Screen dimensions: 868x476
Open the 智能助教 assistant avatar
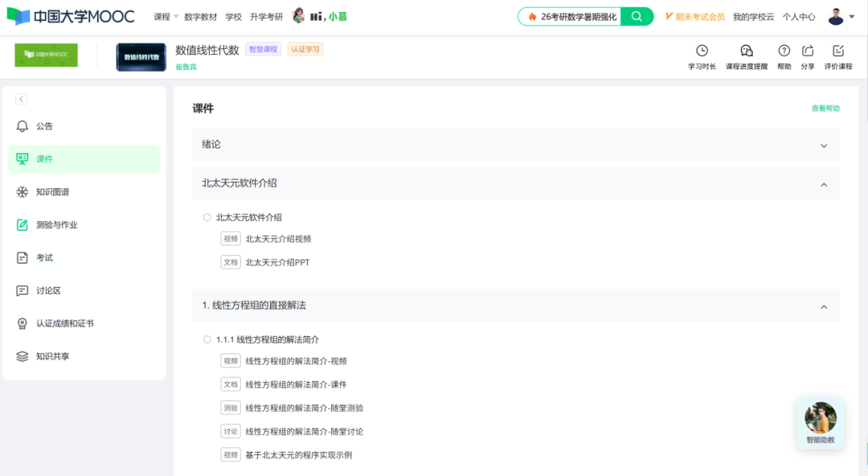821,419
